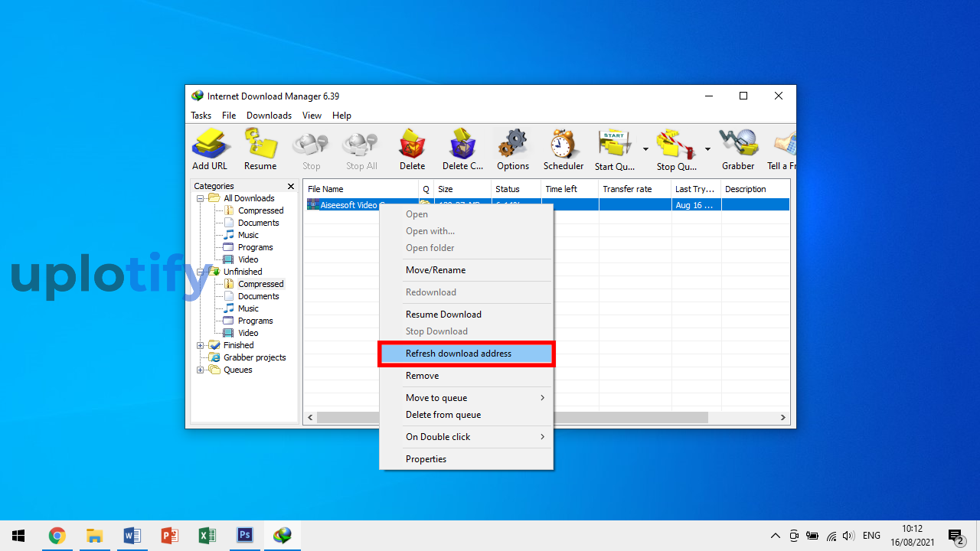Close the Categories panel
980x551 pixels.
(291, 186)
